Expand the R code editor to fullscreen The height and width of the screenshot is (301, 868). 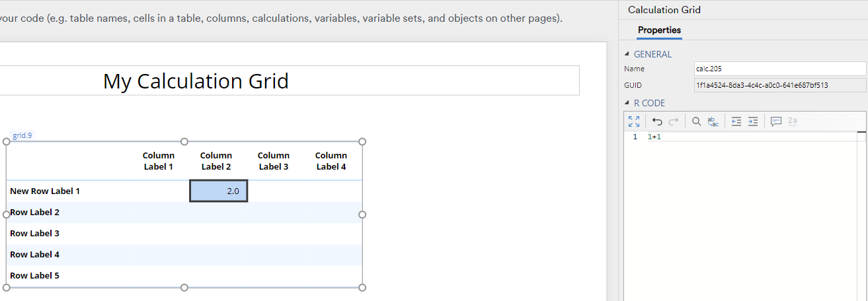pyautogui.click(x=634, y=121)
